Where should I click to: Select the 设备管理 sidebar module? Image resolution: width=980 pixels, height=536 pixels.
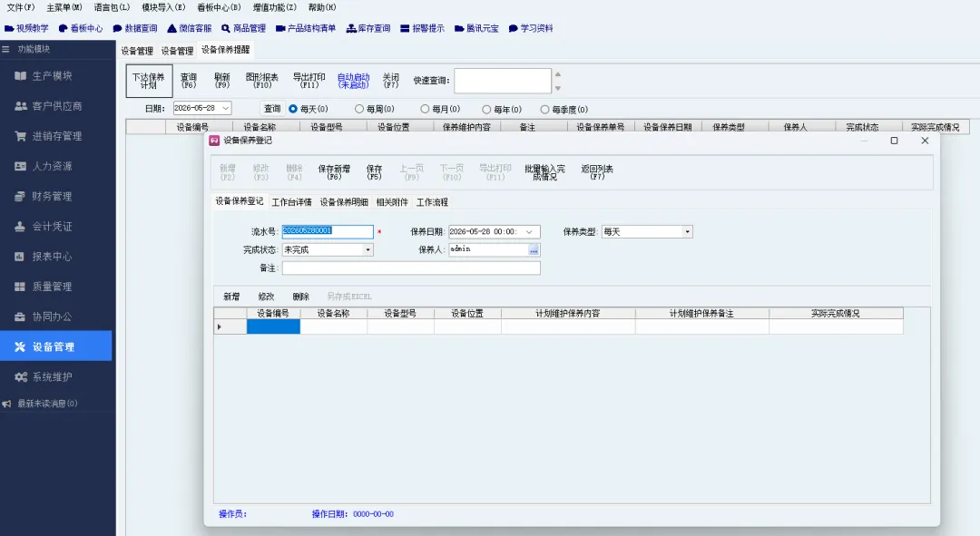pos(55,346)
